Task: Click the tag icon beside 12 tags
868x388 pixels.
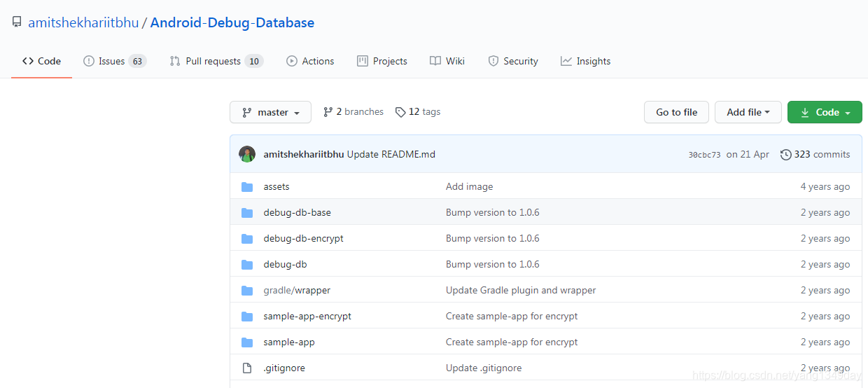Action: [400, 112]
